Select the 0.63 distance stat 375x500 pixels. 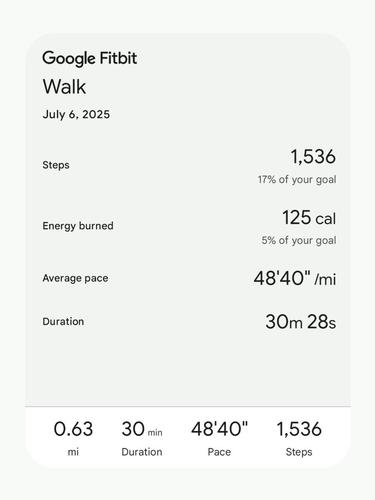(x=73, y=429)
